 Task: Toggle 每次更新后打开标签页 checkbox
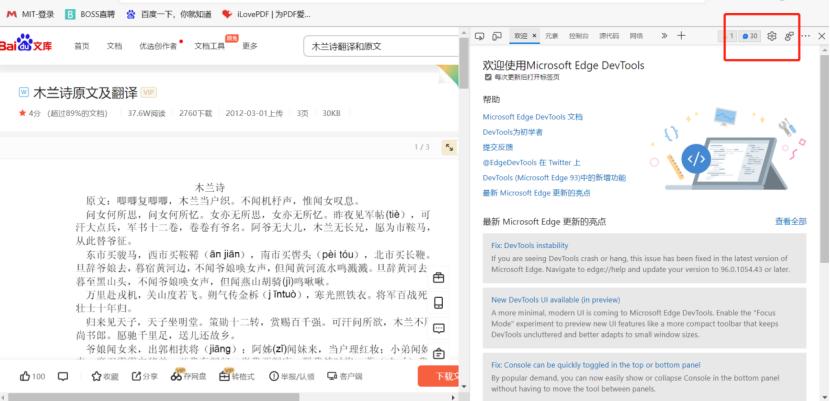pyautogui.click(x=488, y=77)
